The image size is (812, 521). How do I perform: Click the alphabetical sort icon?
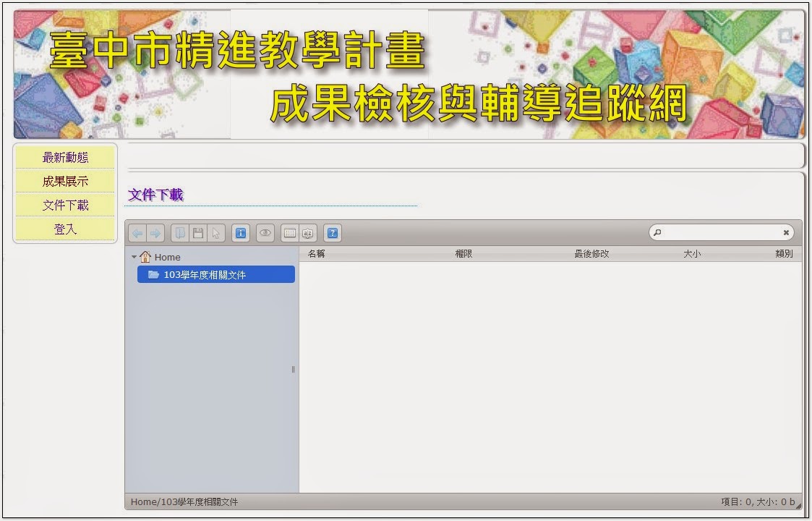click(307, 233)
